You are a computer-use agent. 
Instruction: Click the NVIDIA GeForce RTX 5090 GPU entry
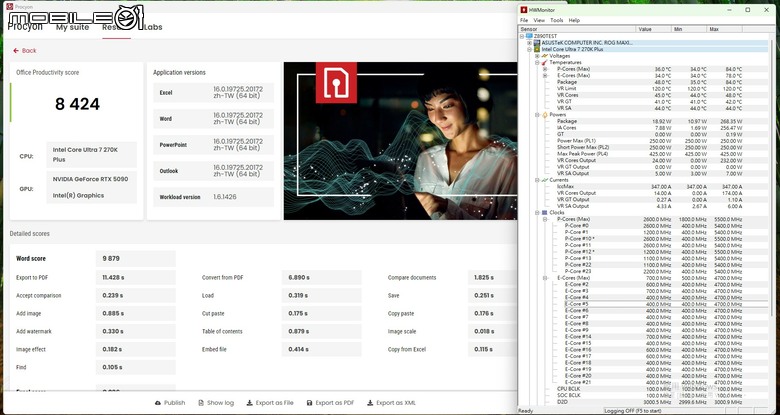tap(91, 179)
